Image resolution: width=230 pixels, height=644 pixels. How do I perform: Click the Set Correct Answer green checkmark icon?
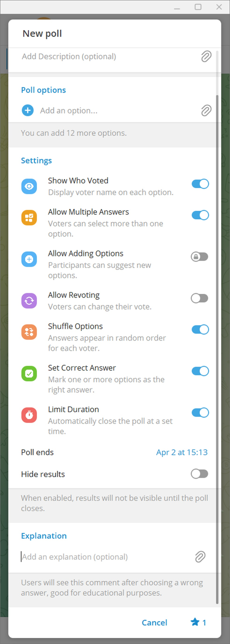coord(29,373)
